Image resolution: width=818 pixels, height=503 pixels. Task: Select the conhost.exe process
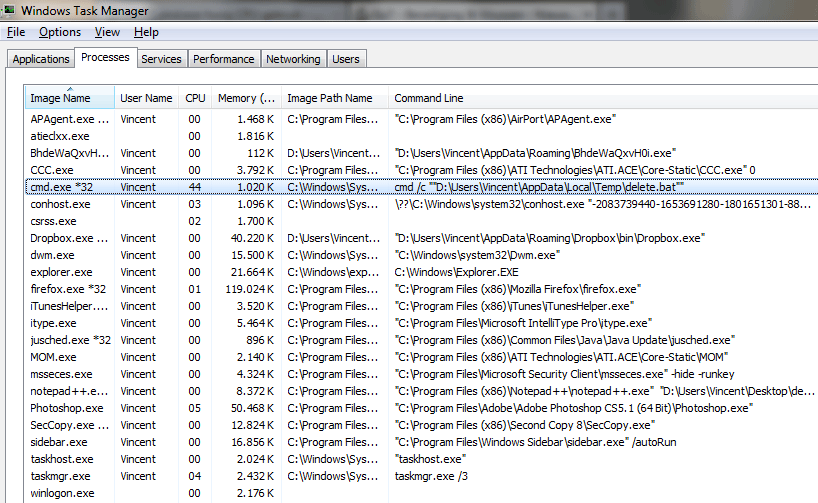click(422, 204)
